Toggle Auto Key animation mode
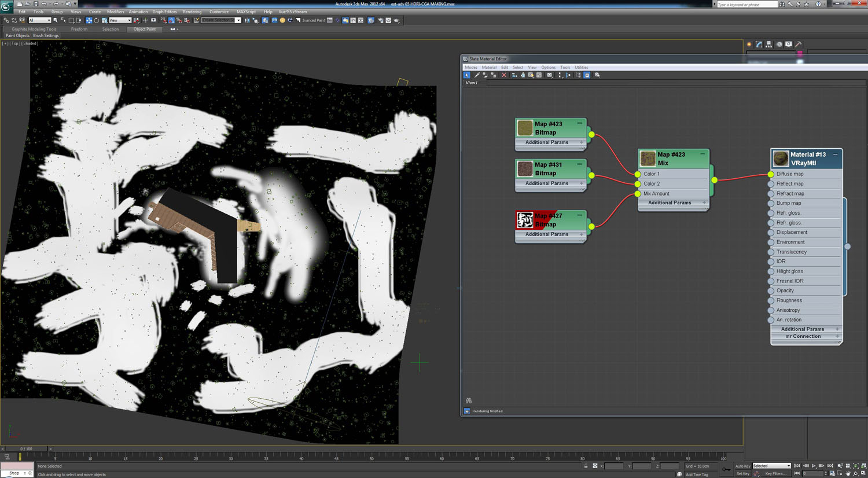 point(742,466)
